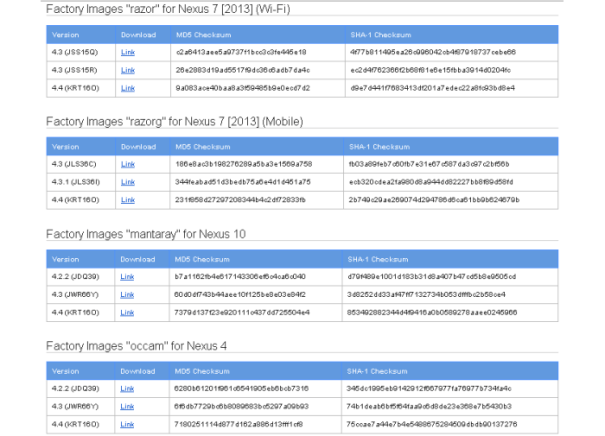Image resolution: width=605 pixels, height=436 pixels.
Task: Select "4.2.2 (JDQ39)" version in mantaray table
Action: click(x=76, y=277)
